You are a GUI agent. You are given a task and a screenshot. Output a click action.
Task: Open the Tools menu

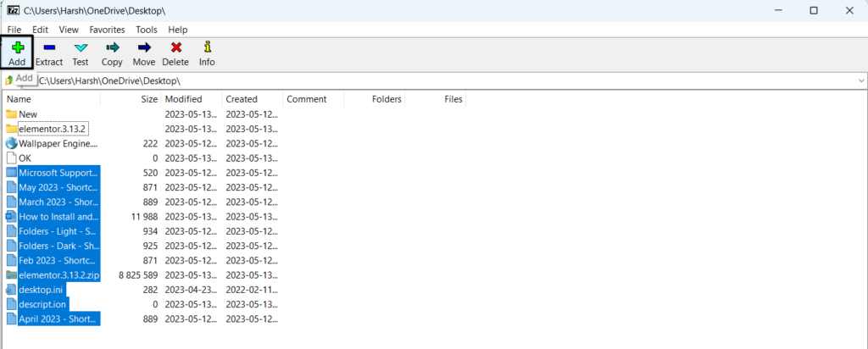pyautogui.click(x=147, y=30)
